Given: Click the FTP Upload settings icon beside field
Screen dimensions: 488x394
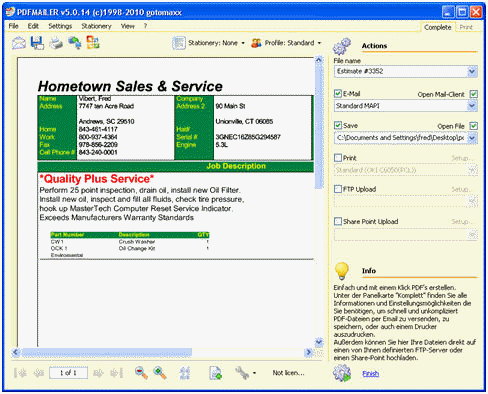Looking at the screenshot, I should 473,201.
